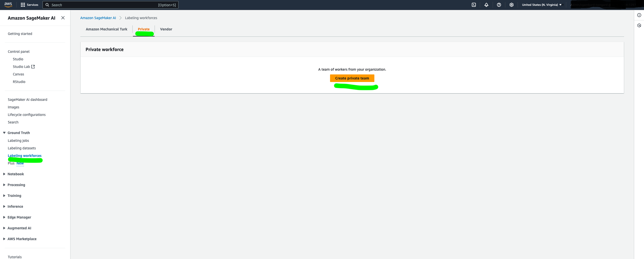This screenshot has width=644, height=259.
Task: Open Search in the sidebar navigation
Action: (x=13, y=122)
